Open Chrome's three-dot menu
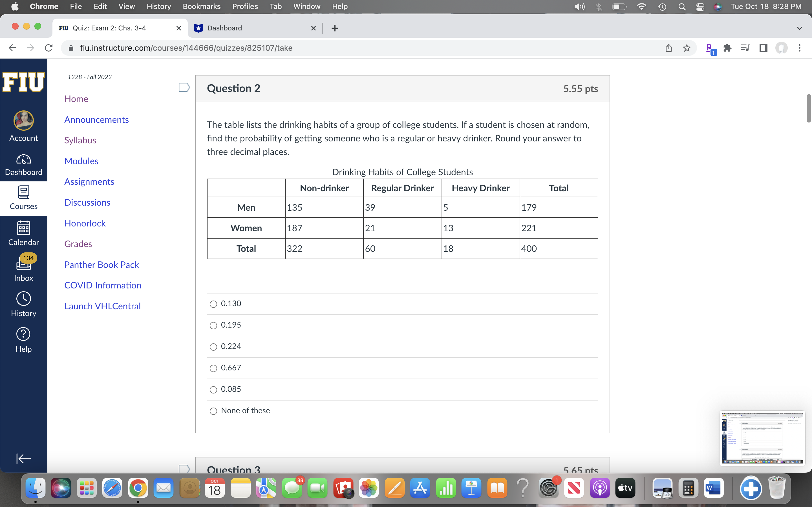812x507 pixels. point(800,48)
